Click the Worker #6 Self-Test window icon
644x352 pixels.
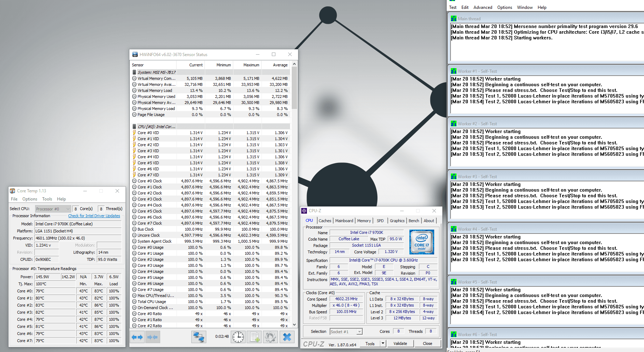pyautogui.click(x=454, y=334)
